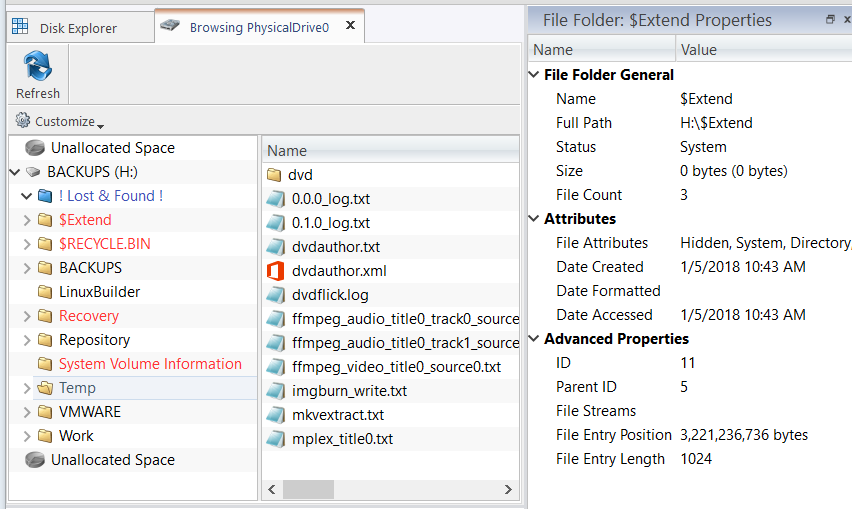The width and height of the screenshot is (852, 509).
Task: Switch to the Disk Explorer tab
Action: pyautogui.click(x=78, y=28)
